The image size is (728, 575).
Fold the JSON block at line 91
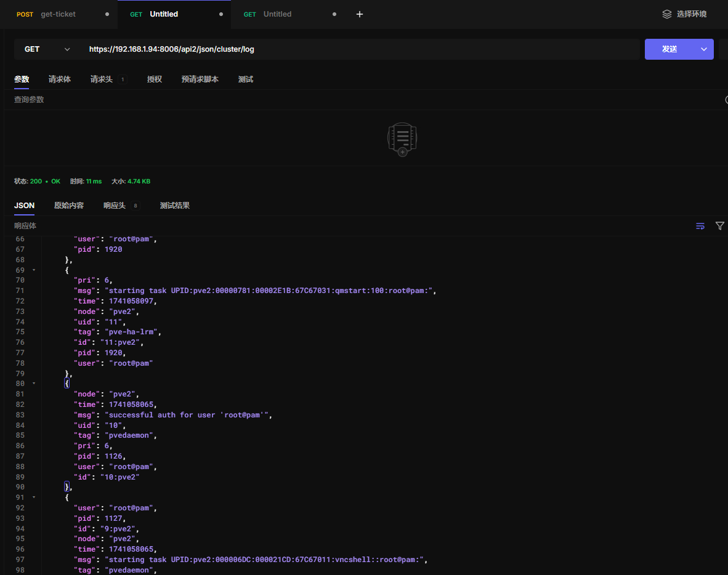34,497
